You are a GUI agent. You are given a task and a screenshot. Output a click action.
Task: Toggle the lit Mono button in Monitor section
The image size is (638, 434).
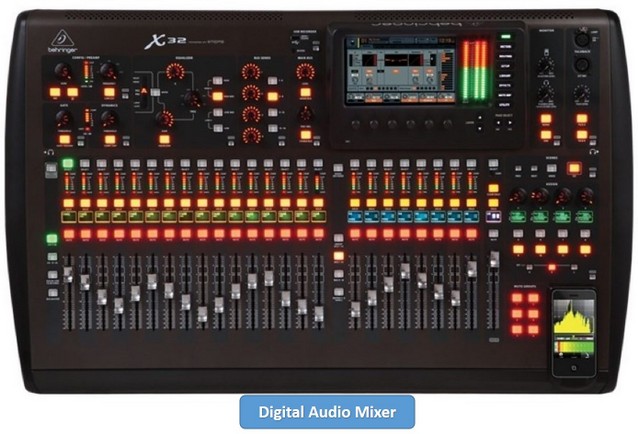pos(546,119)
